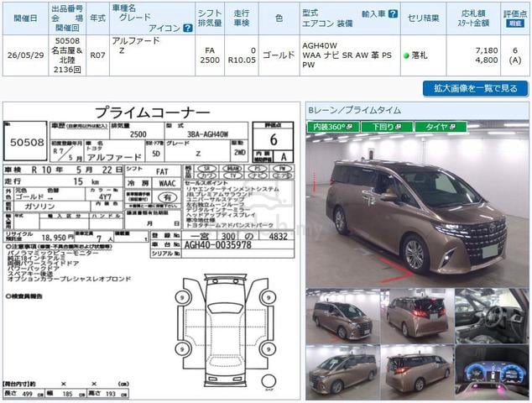Viewport: 532px width, 403px height.
Task: Click 落札 result text
Action: tap(420, 55)
